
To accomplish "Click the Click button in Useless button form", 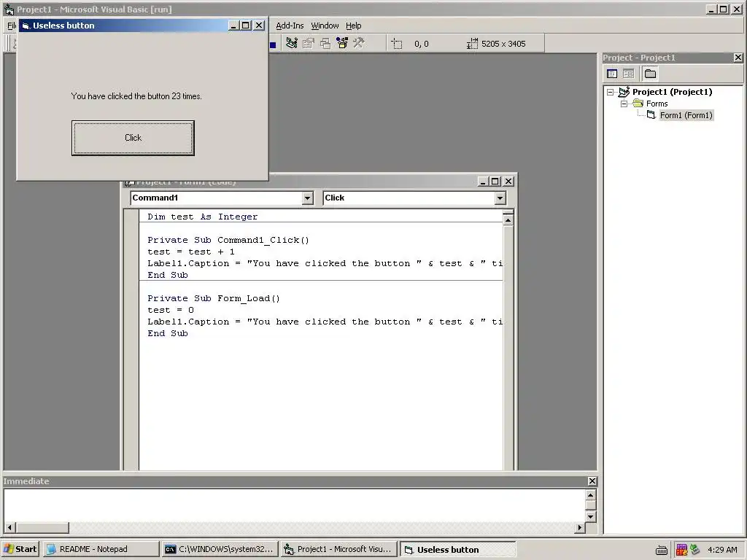I will coord(133,138).
